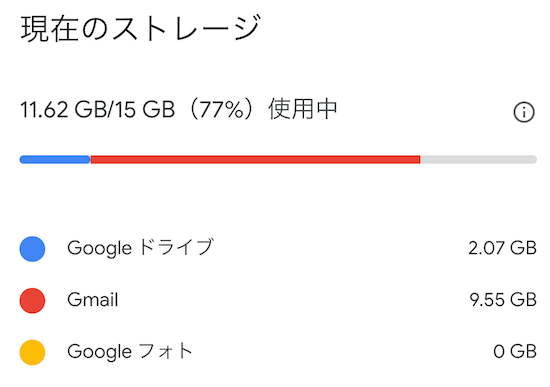Click the 0 GB Photos usage value
550x387 pixels.
[x=515, y=352]
